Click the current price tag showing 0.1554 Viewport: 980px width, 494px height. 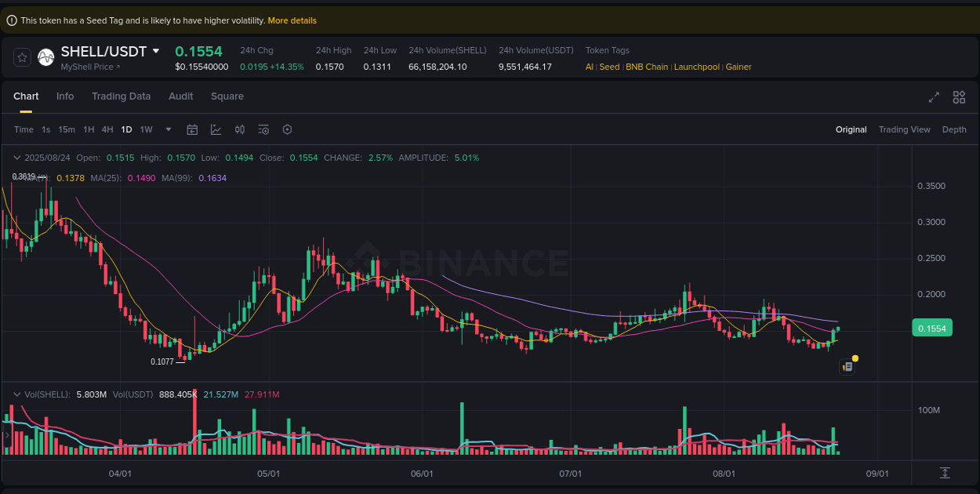click(931, 328)
